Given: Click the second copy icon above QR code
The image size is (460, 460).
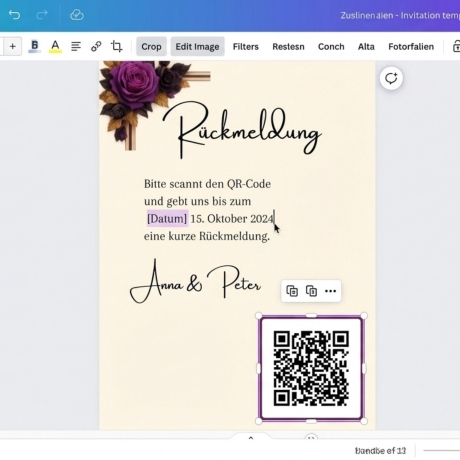Looking at the screenshot, I should pyautogui.click(x=311, y=291).
